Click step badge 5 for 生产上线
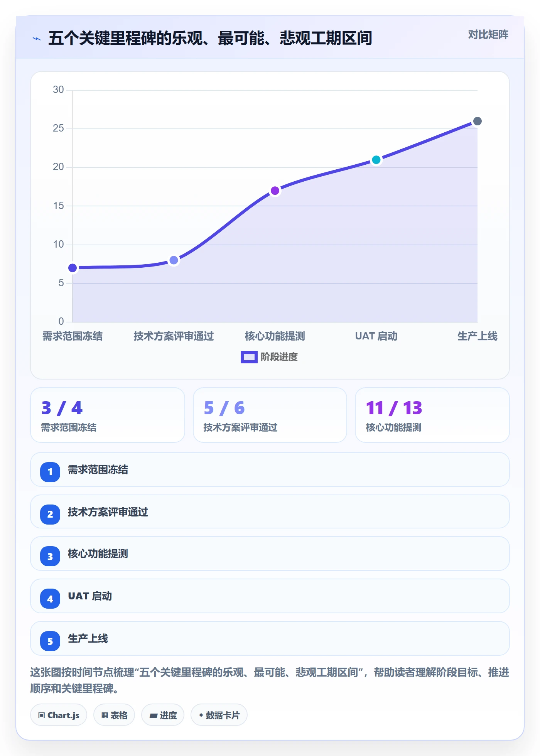Image resolution: width=540 pixels, height=756 pixels. point(50,641)
